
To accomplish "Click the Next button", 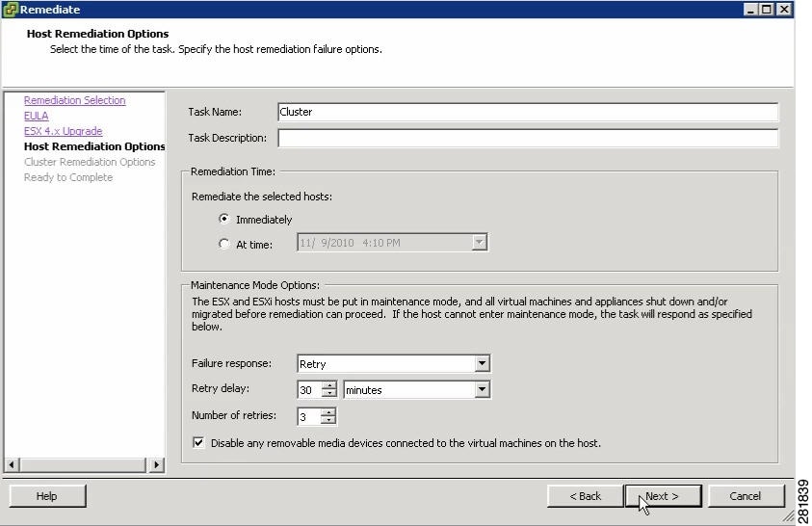I will 663,496.
